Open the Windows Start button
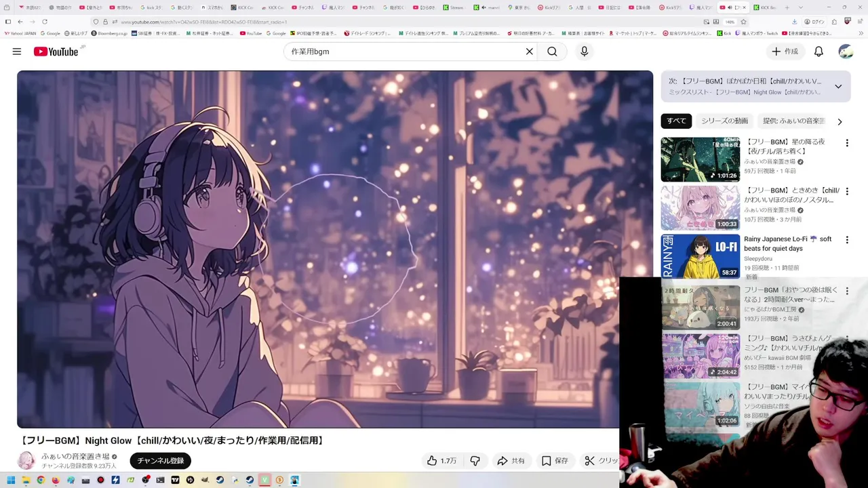868x488 pixels. pos(11,481)
